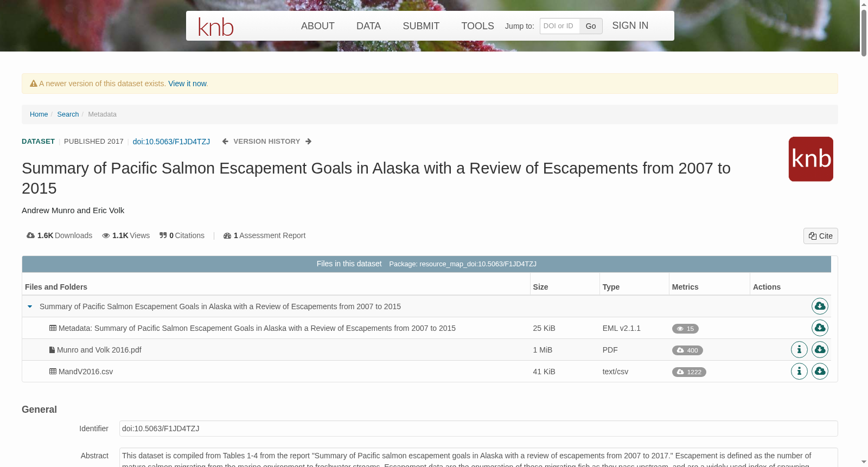Click the EML v2.1.1 type cell
Image resolution: width=868 pixels, height=467 pixels.
point(621,328)
